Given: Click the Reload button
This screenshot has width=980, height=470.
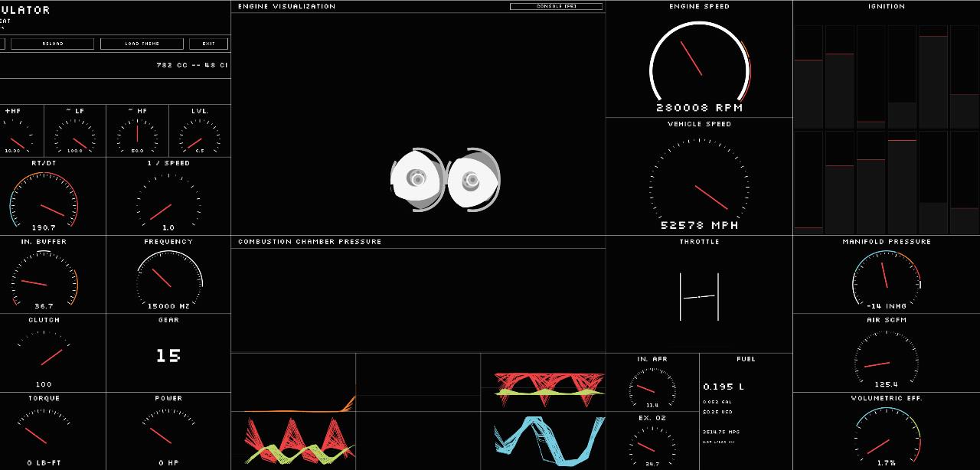Looking at the screenshot, I should coord(52,44).
